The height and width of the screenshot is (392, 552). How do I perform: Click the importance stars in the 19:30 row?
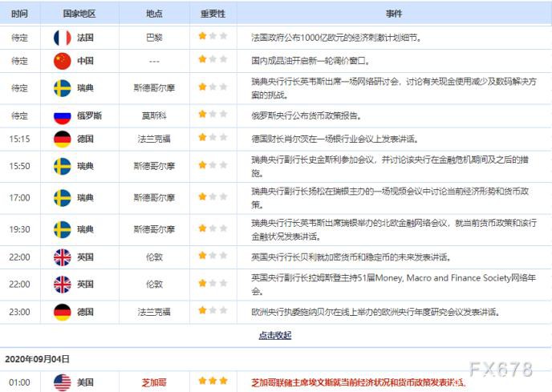click(x=213, y=228)
